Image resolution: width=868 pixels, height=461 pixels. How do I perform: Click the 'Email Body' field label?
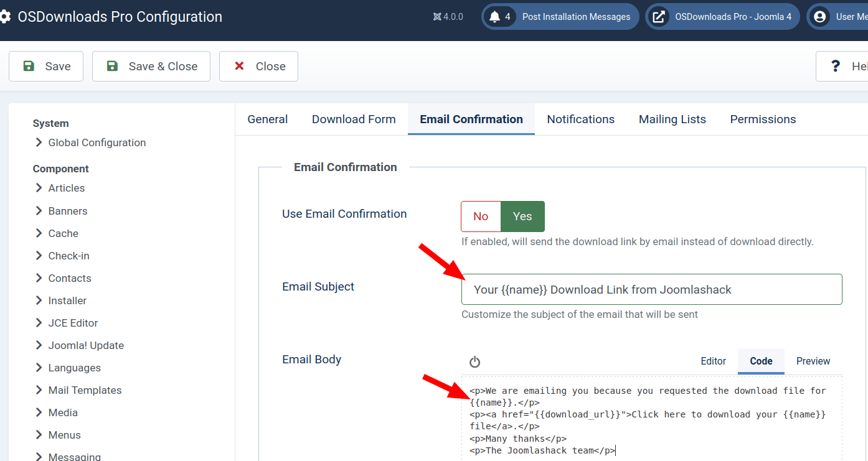coord(312,359)
